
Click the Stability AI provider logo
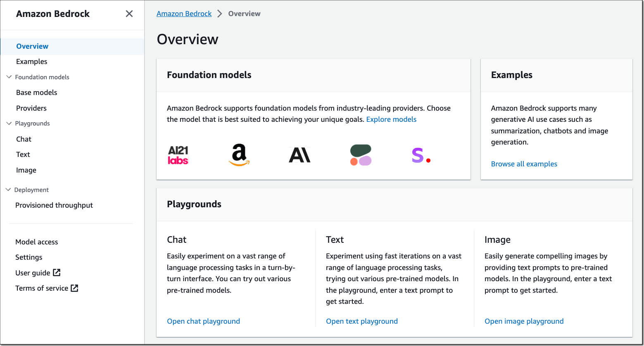click(x=421, y=155)
